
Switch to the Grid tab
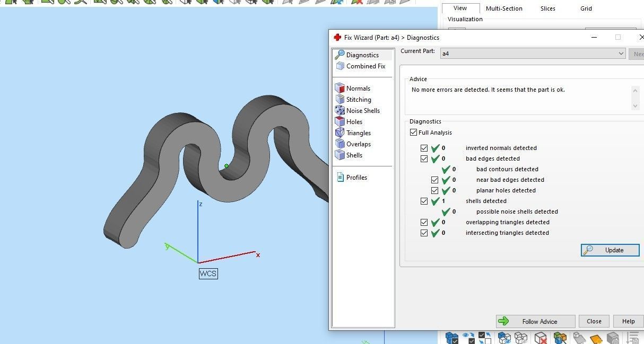coord(586,8)
